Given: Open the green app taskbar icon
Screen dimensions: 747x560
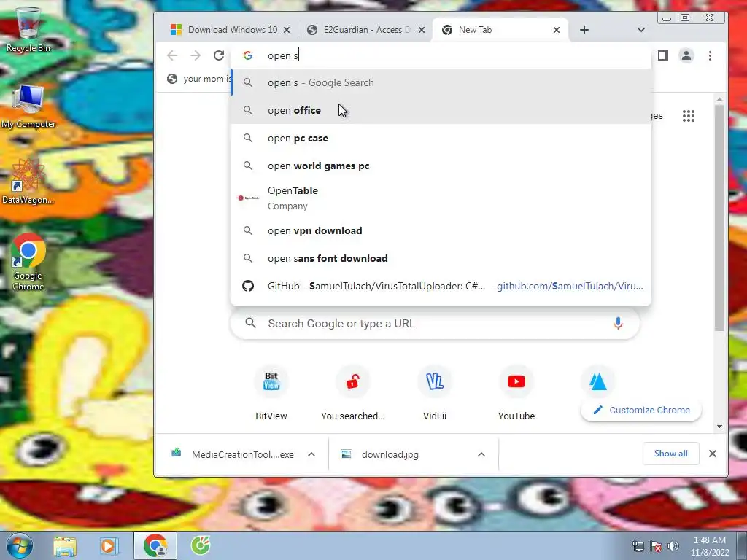Looking at the screenshot, I should point(201,545).
